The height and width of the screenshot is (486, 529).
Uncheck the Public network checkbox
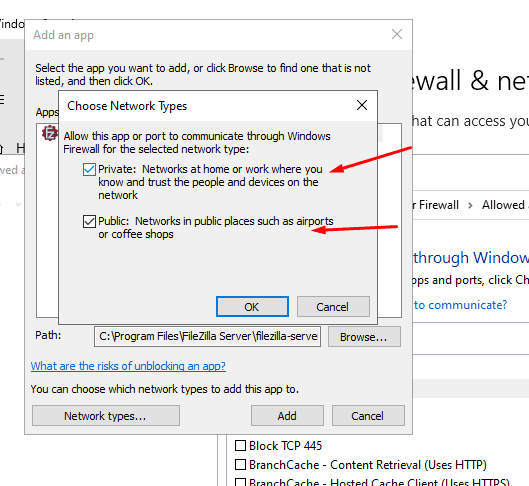[x=89, y=222]
